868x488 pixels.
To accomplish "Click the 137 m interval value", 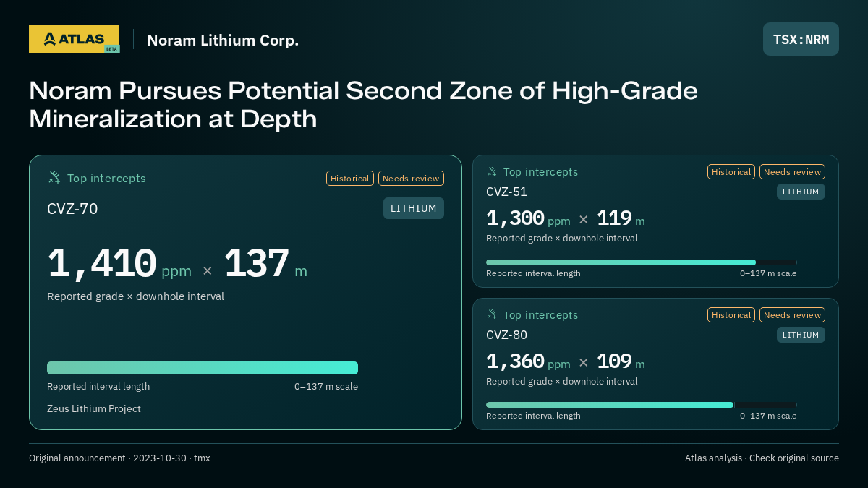I will pyautogui.click(x=265, y=264).
